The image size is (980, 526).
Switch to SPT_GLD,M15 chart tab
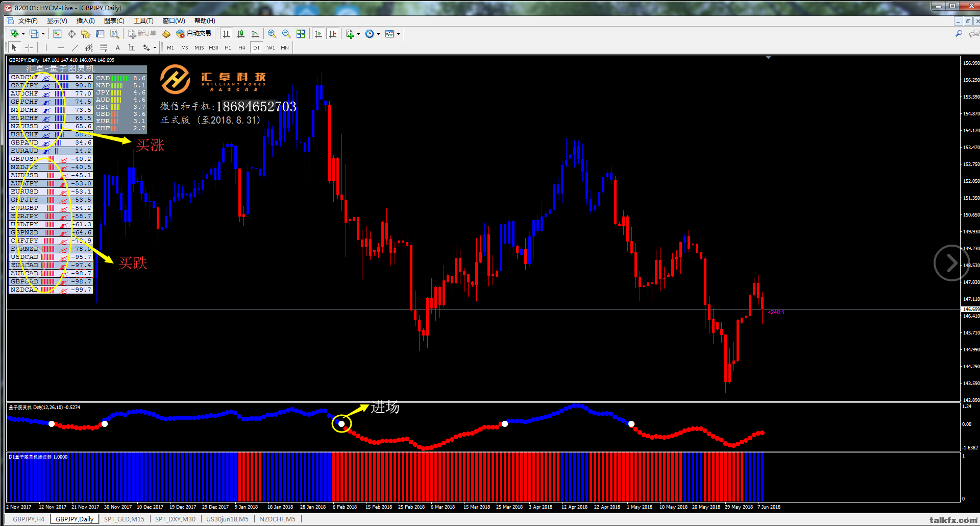point(124,519)
